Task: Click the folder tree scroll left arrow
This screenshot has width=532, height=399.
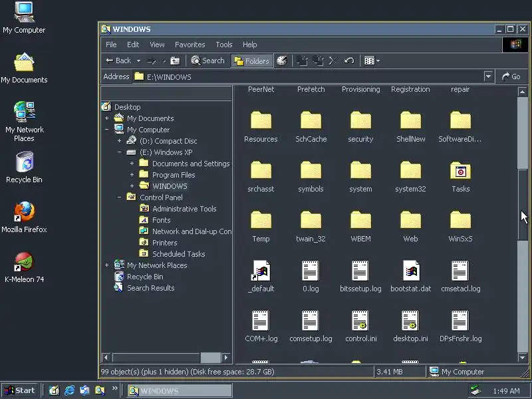Action: point(106,357)
